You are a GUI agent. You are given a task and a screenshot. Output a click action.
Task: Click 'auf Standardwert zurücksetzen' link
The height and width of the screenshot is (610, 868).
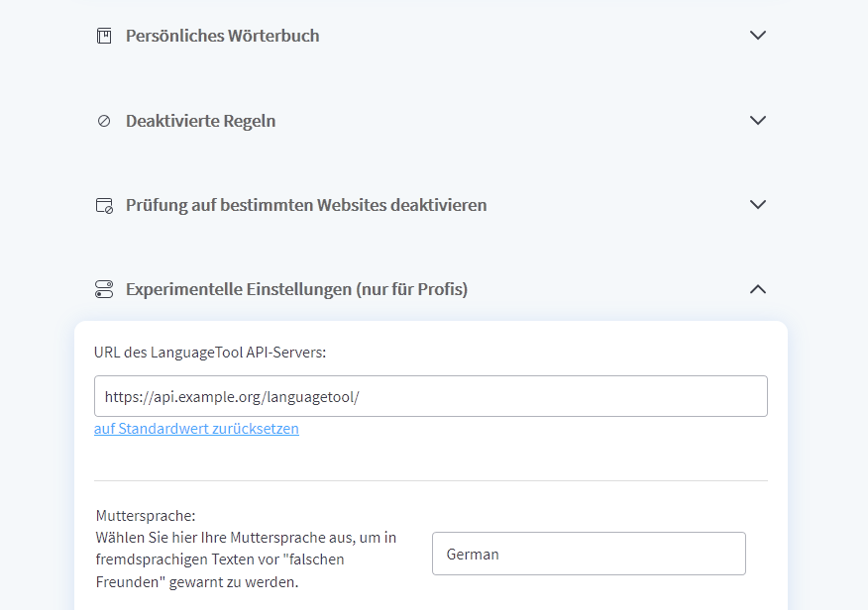point(196,429)
